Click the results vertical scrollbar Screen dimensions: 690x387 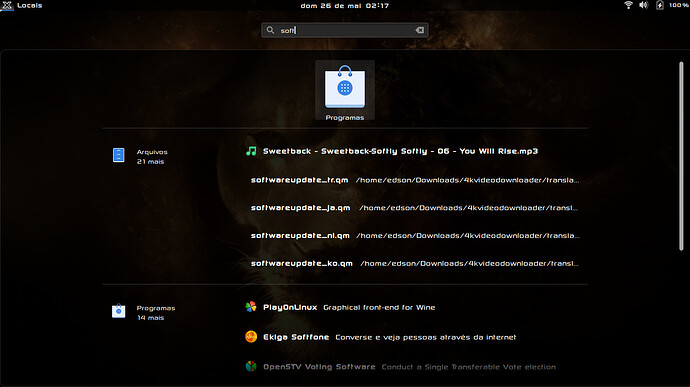681,156
